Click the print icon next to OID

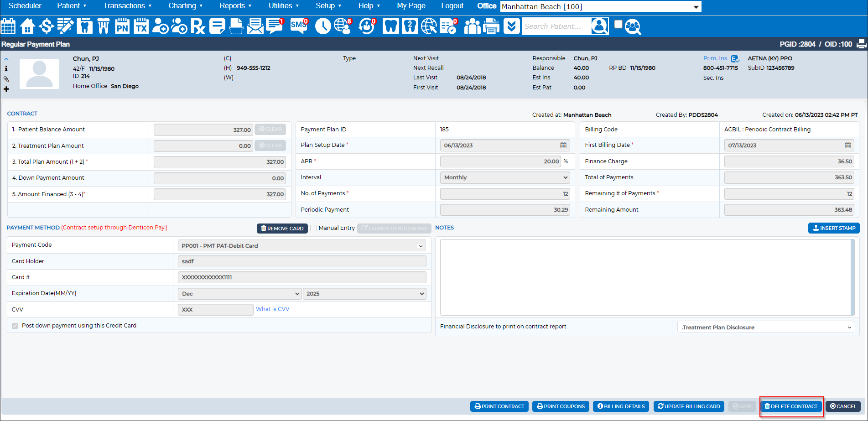pyautogui.click(x=861, y=44)
